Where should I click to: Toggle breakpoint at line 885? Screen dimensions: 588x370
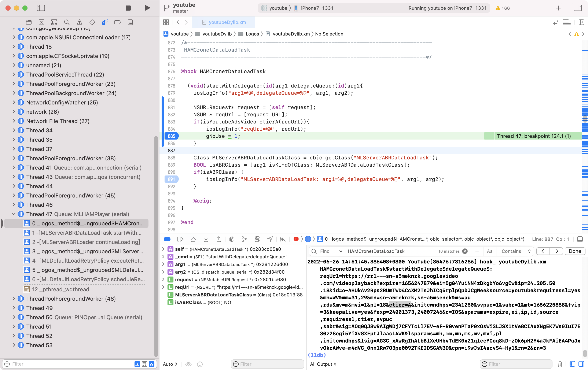(171, 136)
